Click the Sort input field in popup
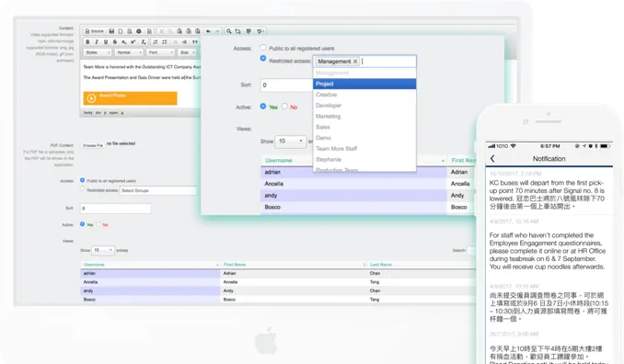 coord(287,85)
